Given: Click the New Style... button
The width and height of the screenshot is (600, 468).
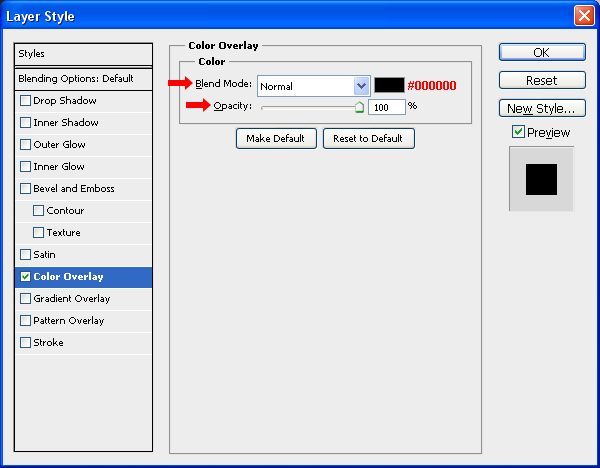Looking at the screenshot, I should [x=541, y=108].
